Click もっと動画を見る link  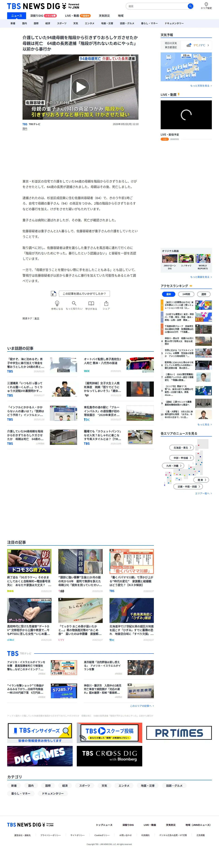pyautogui.click(x=201, y=277)
